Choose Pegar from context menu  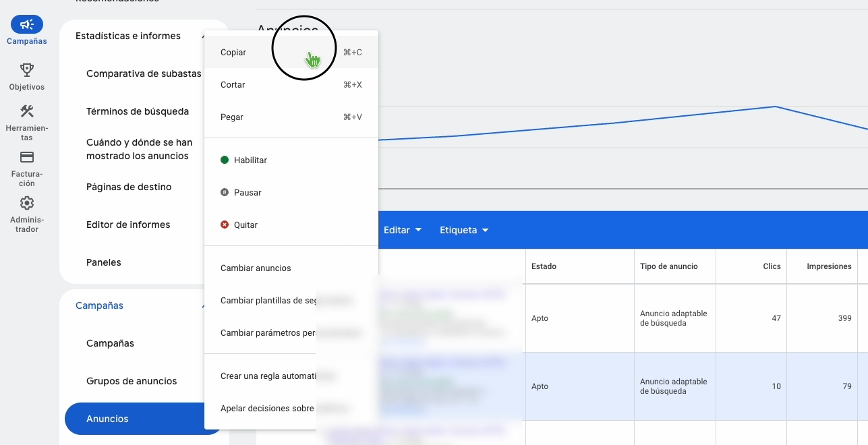291,117
